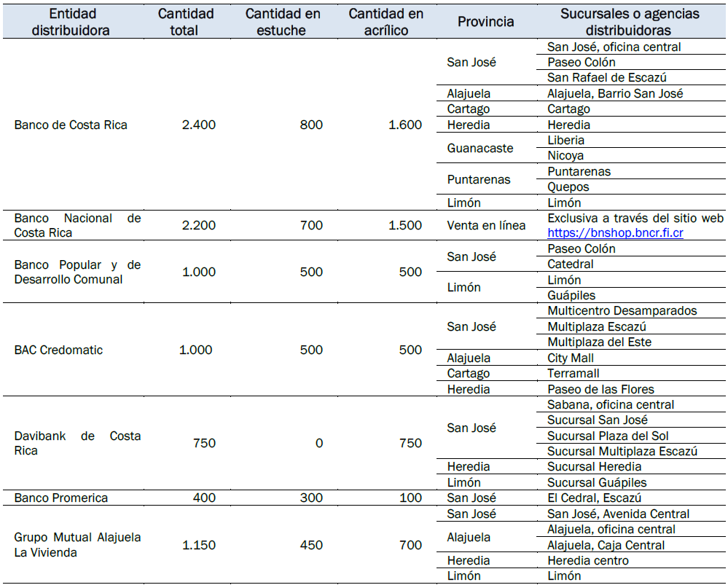Click the "Banco Promerica" entity cell
Screen dimensions: 728x585
pos(60,498)
